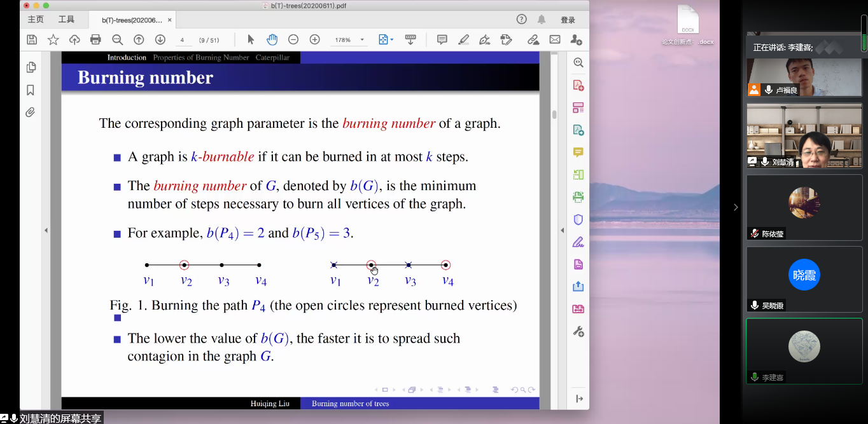
Task: Toggle the page thumbnails panel
Action: click(x=30, y=67)
